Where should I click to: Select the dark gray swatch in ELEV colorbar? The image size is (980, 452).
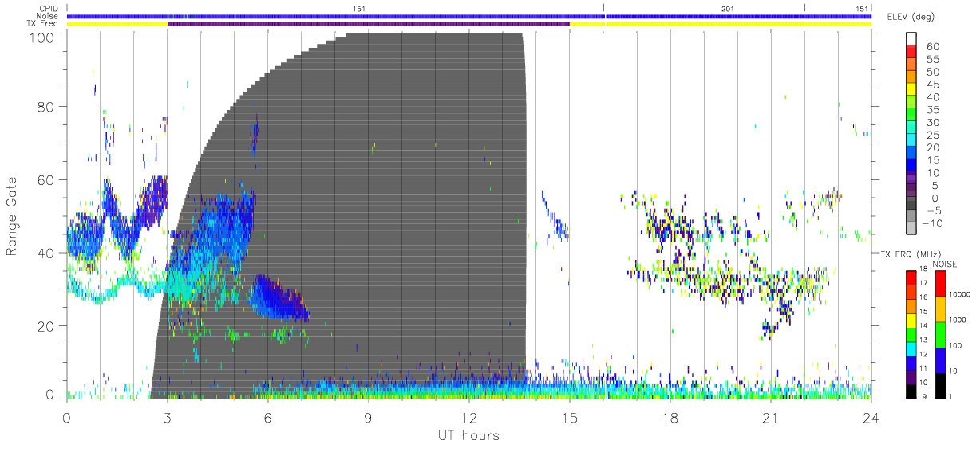(x=911, y=202)
